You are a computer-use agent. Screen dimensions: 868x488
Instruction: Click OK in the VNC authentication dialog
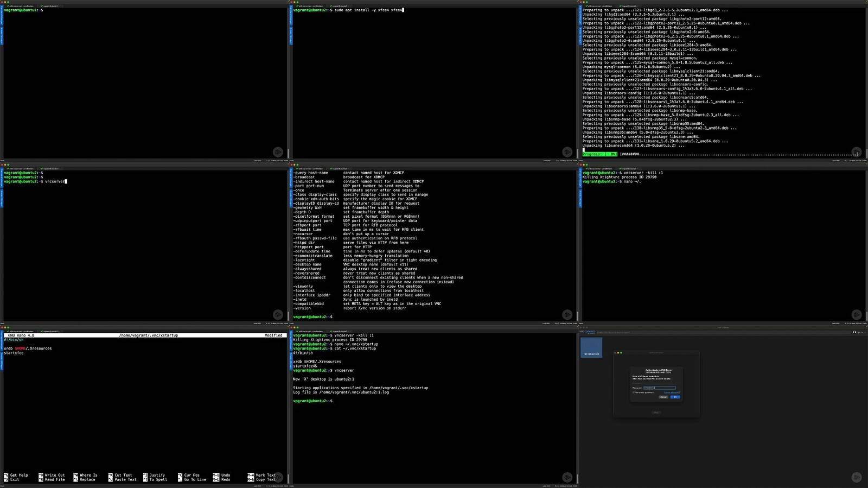(x=675, y=397)
